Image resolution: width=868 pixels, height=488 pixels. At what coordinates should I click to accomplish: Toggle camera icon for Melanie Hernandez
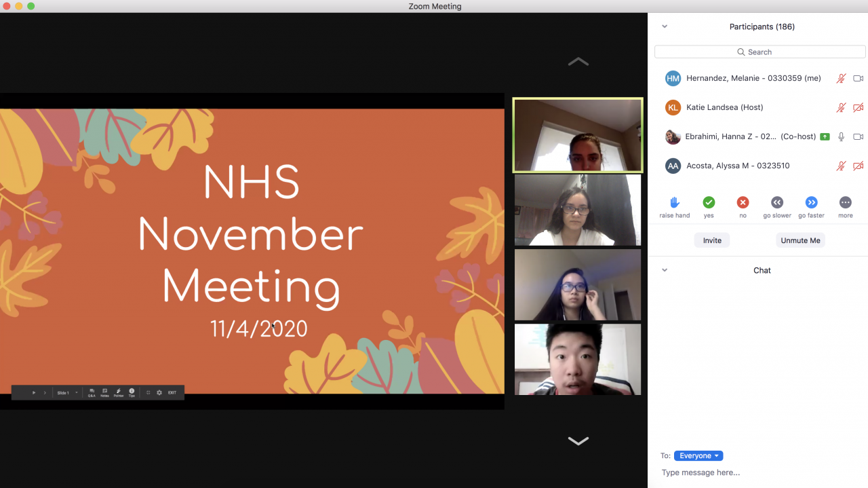(858, 78)
